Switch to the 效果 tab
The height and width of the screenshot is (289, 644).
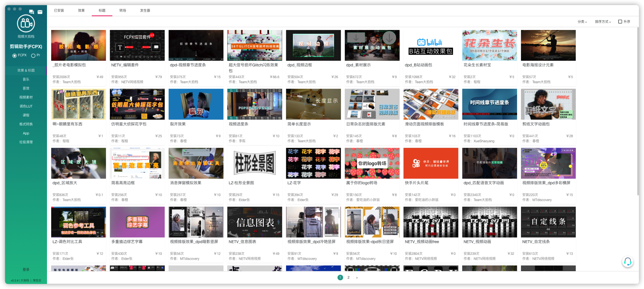pyautogui.click(x=81, y=10)
